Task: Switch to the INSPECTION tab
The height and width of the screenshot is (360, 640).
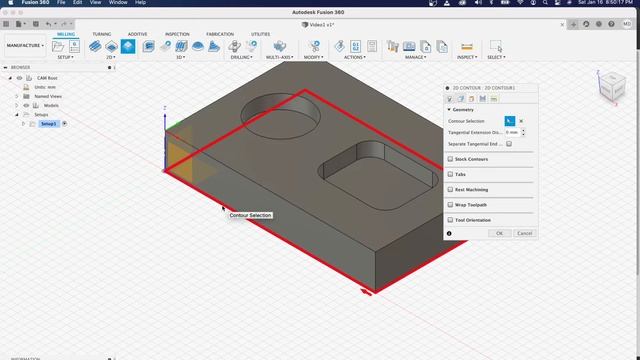Action: [177, 34]
